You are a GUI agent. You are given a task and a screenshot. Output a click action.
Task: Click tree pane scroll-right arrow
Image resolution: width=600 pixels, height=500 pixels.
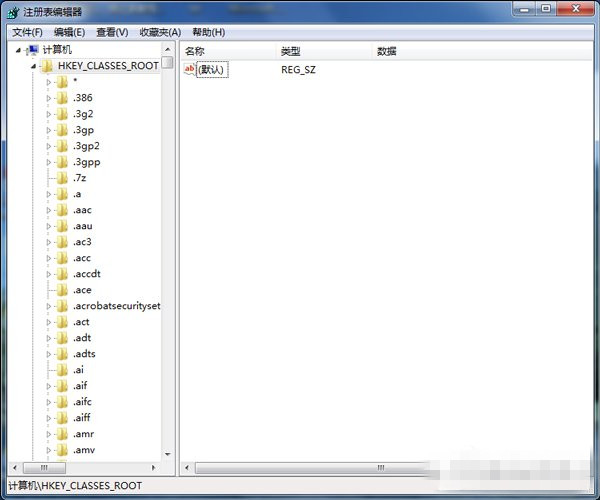[x=153, y=467]
